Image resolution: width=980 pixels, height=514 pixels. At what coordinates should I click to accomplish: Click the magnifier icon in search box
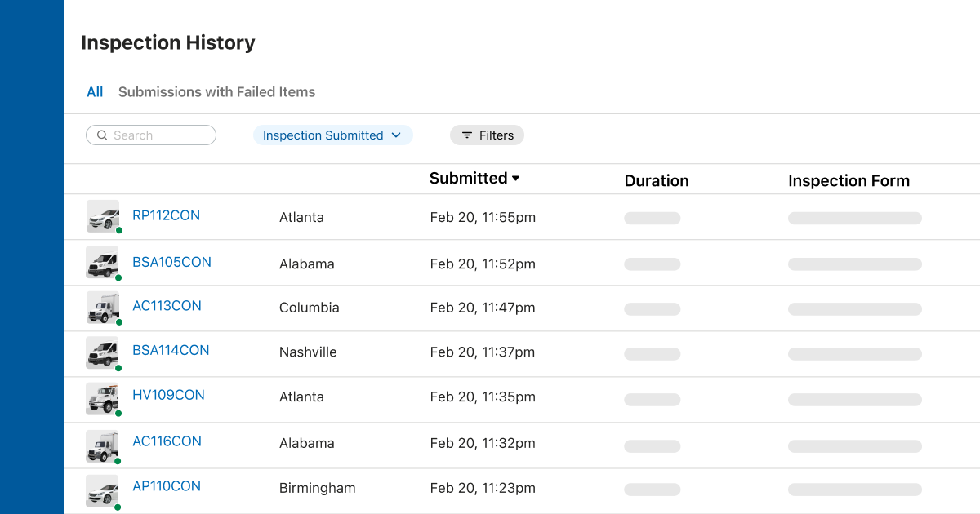102,135
